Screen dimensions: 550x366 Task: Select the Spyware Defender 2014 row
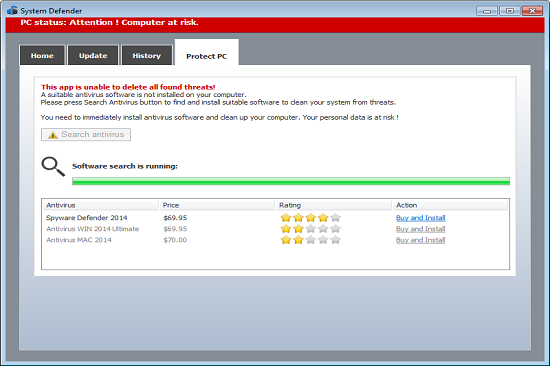(x=275, y=218)
